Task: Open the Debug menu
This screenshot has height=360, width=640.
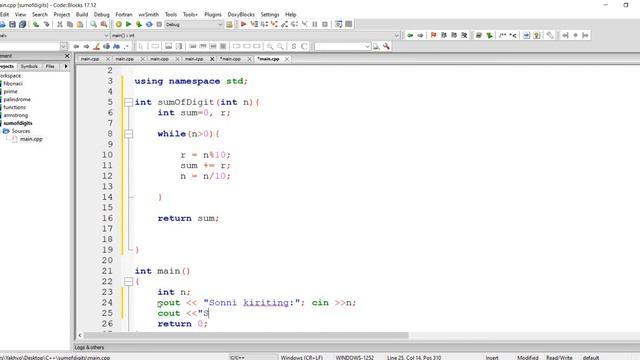Action: 102,14
